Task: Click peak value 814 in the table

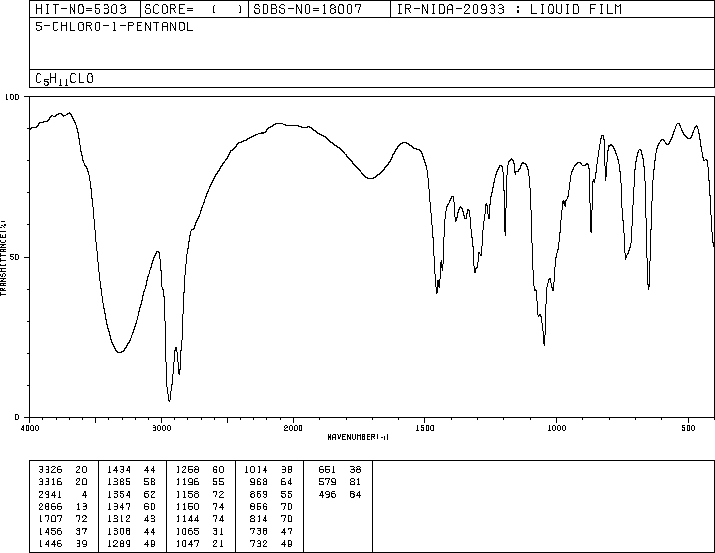Action: click(259, 519)
